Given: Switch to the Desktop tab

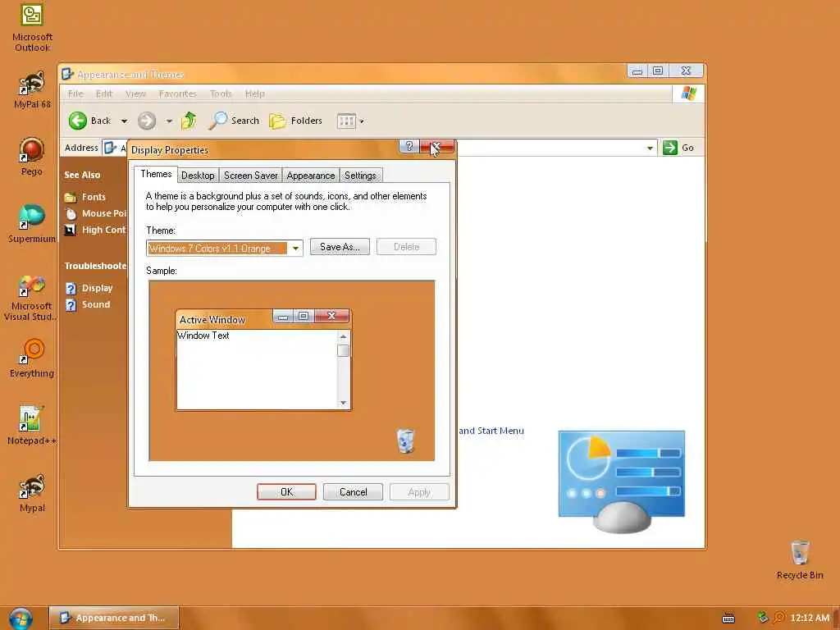Looking at the screenshot, I should pos(198,176).
